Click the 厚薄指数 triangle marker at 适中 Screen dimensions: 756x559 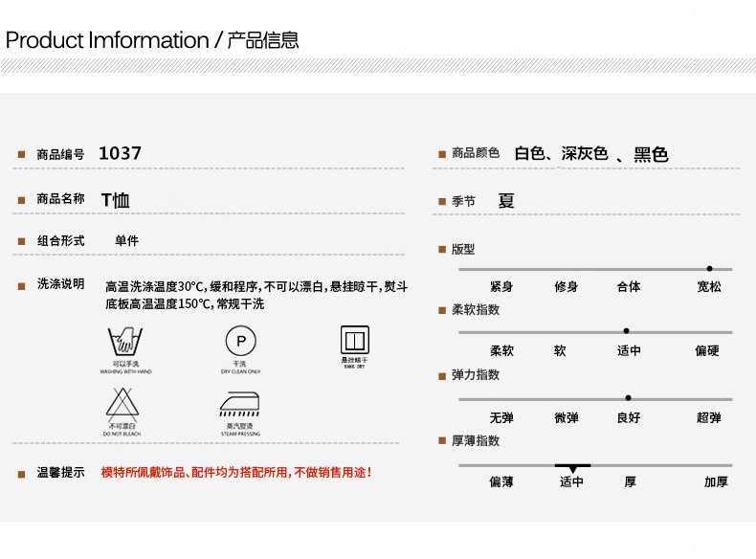[x=572, y=468]
